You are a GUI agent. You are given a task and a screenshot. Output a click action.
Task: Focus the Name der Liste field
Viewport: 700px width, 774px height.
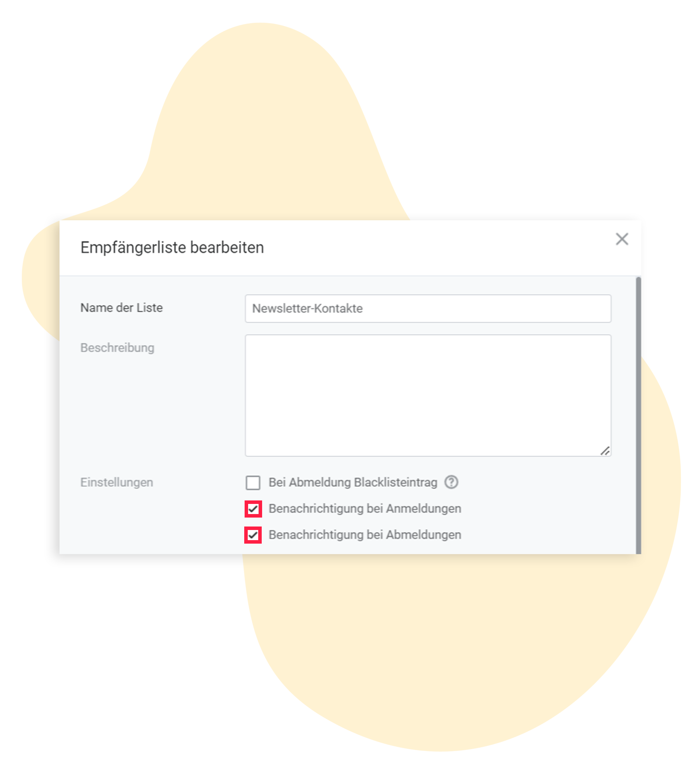tap(428, 309)
